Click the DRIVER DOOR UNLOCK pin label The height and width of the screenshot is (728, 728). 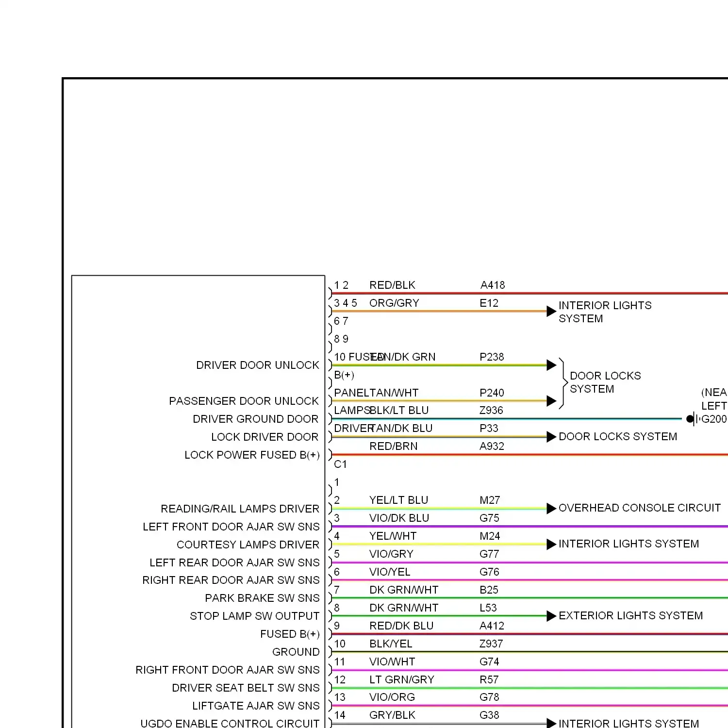[x=258, y=365]
